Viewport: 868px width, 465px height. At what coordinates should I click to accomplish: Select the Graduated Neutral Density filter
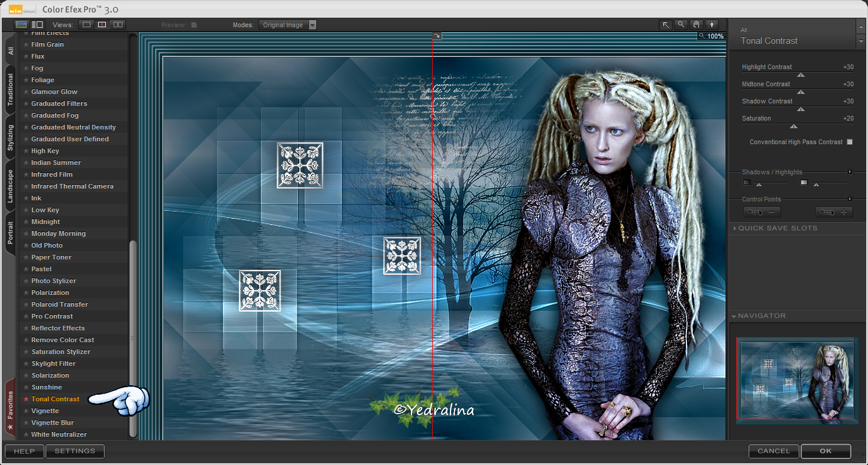pyautogui.click(x=75, y=127)
